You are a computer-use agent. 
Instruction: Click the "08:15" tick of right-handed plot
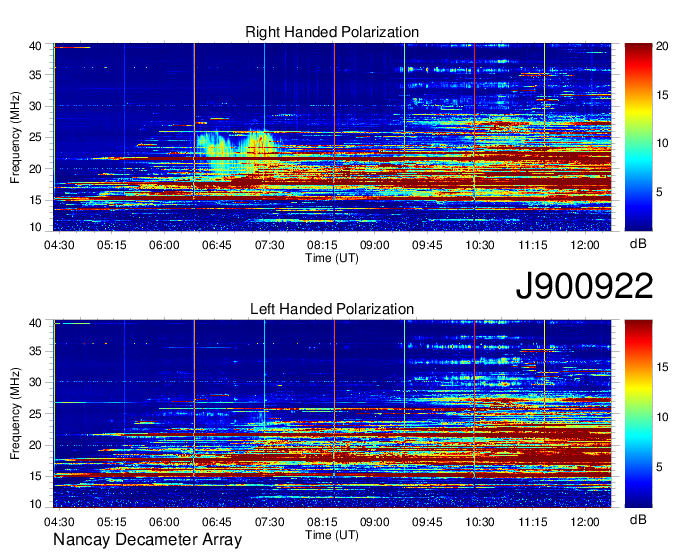point(322,245)
